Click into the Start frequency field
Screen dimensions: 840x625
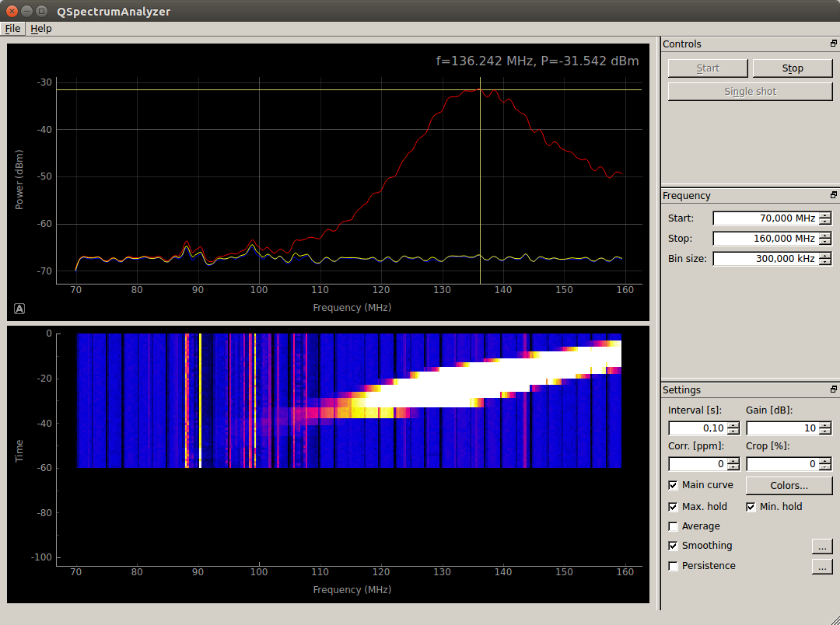pyautogui.click(x=766, y=218)
